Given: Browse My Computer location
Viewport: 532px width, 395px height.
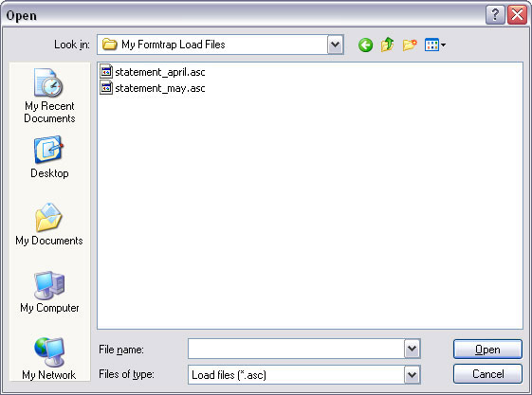Looking at the screenshot, I should (49, 292).
